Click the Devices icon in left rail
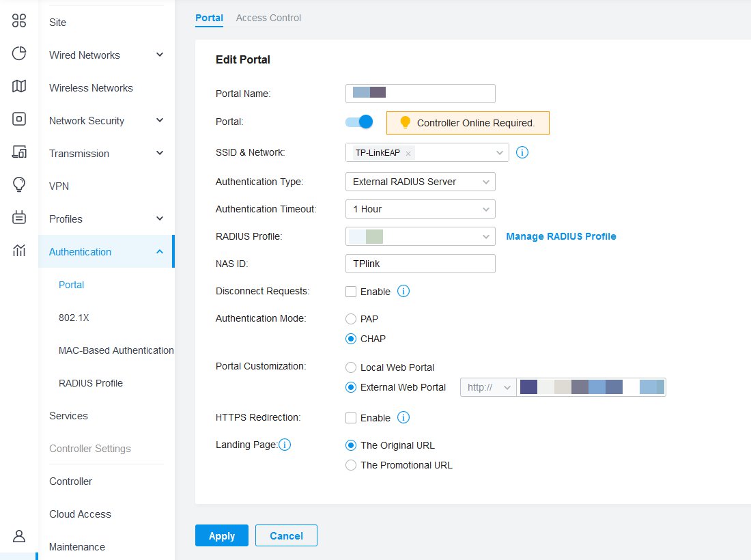 (x=19, y=119)
